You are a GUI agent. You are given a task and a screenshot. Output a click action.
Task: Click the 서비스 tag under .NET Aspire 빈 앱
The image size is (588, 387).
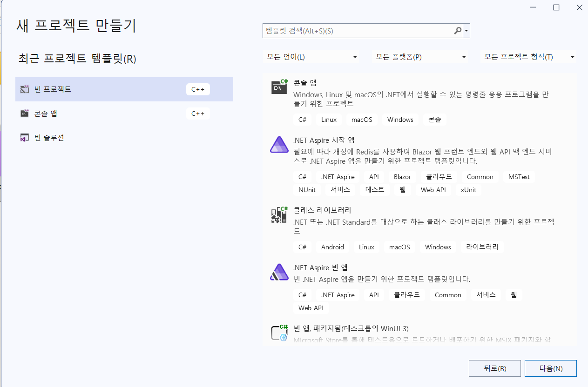[486, 295]
